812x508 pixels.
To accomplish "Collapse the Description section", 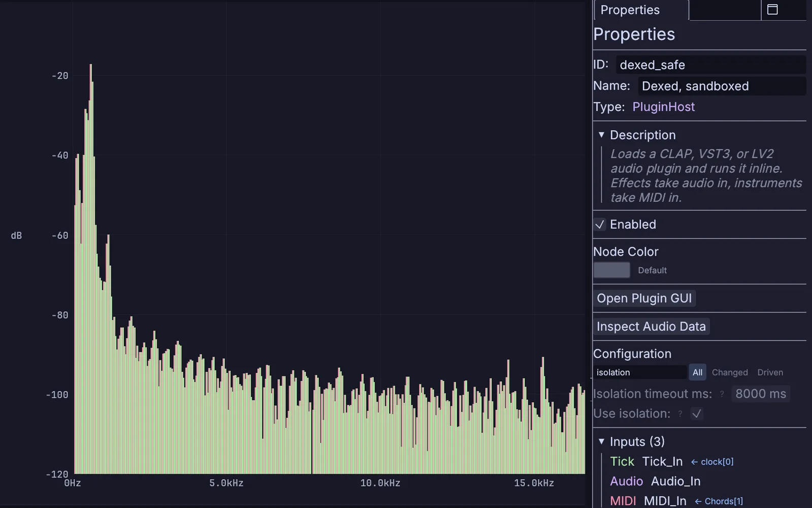I will coord(601,135).
